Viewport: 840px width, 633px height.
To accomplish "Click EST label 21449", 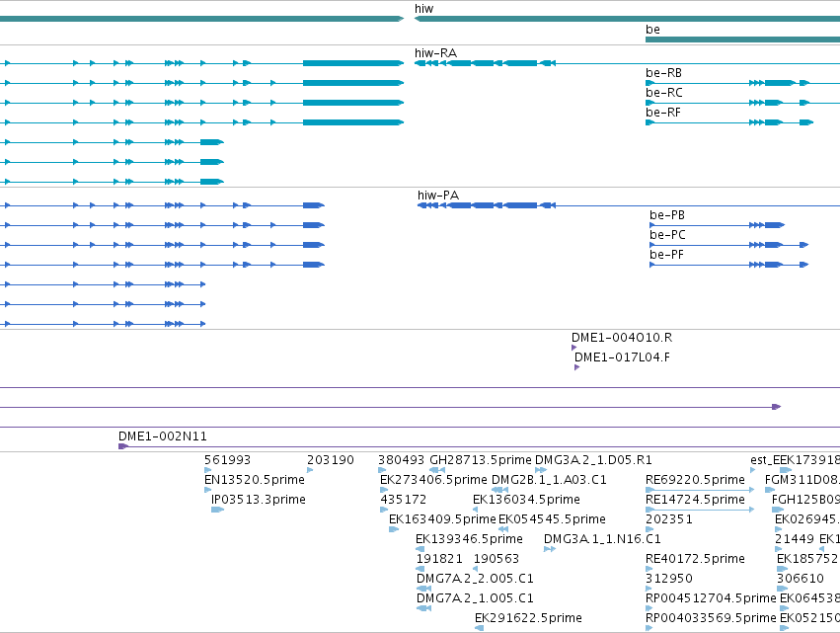I will pyautogui.click(x=795, y=539).
